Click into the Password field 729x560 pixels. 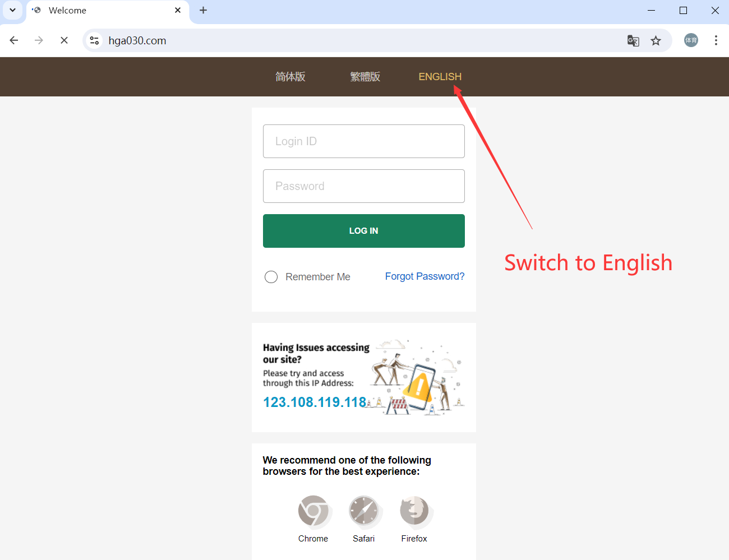(363, 186)
